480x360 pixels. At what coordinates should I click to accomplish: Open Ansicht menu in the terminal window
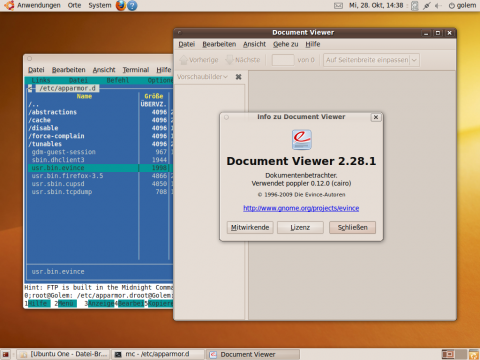click(104, 70)
